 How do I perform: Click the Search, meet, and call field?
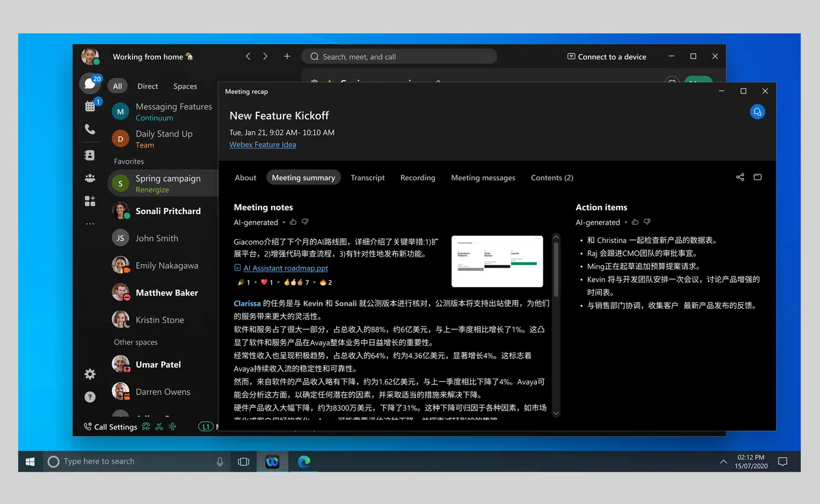(x=399, y=57)
